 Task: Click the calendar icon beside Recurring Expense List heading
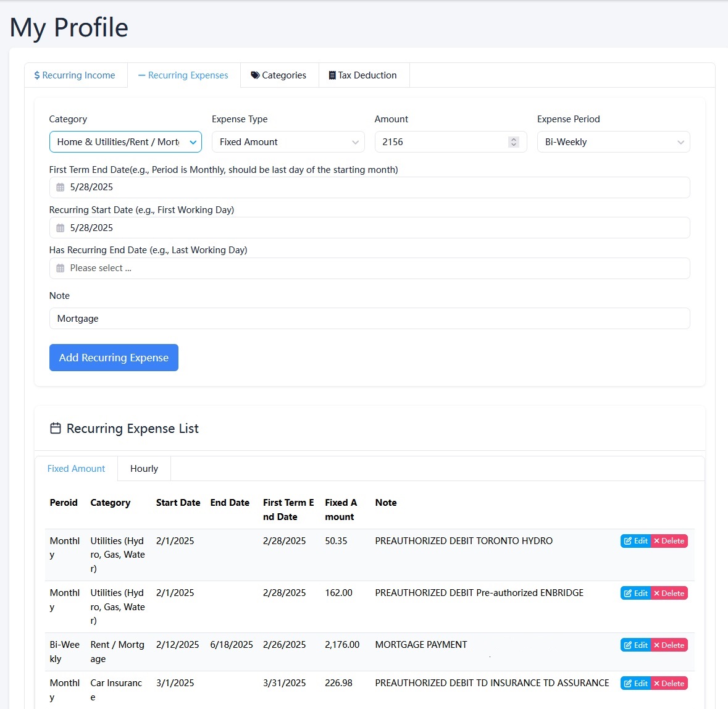[x=55, y=428]
